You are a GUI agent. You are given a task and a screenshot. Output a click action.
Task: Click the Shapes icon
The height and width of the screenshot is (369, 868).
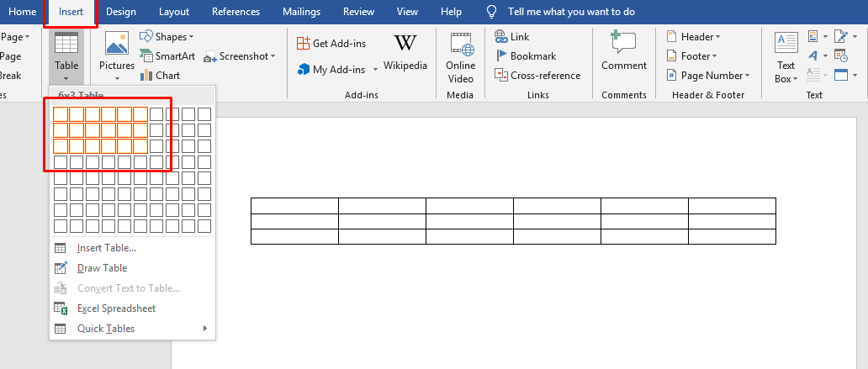146,36
